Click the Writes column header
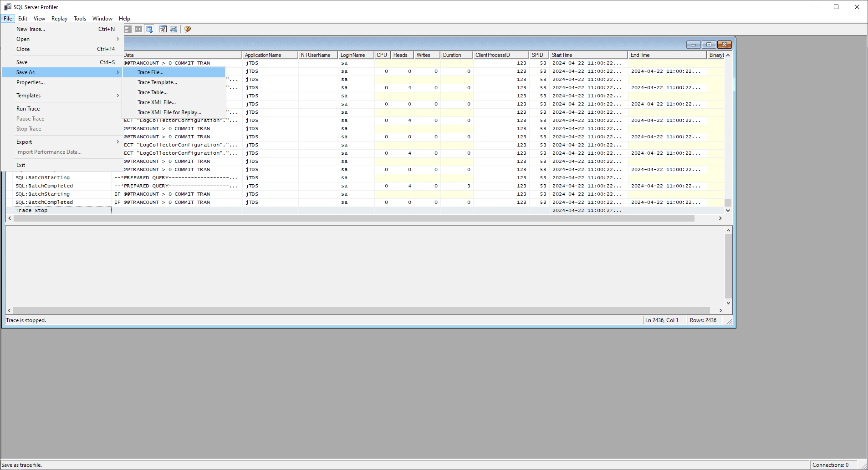 pyautogui.click(x=427, y=55)
